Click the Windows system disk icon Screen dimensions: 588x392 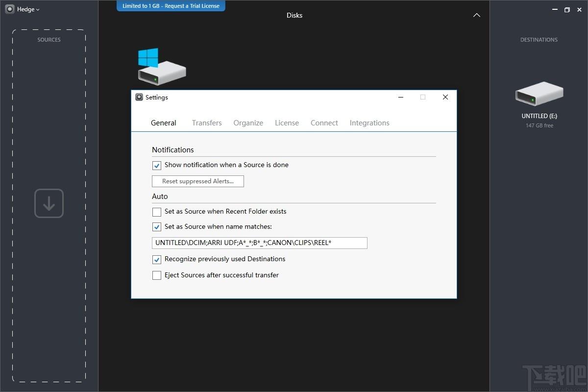[162, 67]
